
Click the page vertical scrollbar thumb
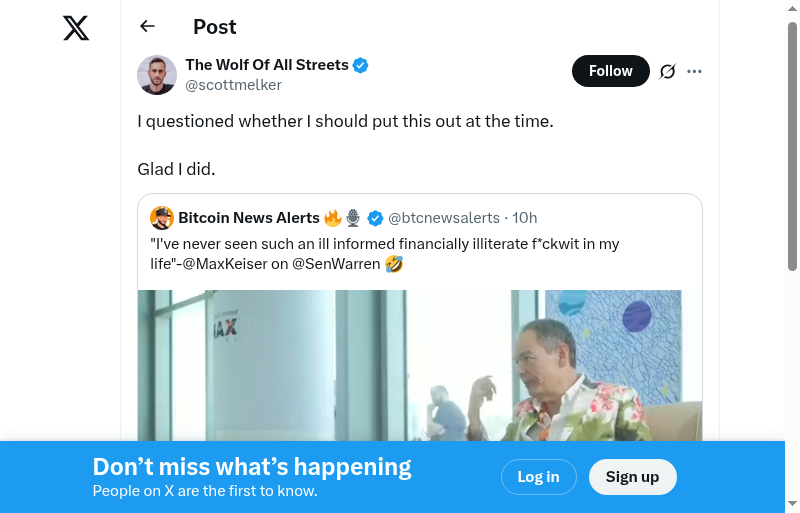coord(793,145)
